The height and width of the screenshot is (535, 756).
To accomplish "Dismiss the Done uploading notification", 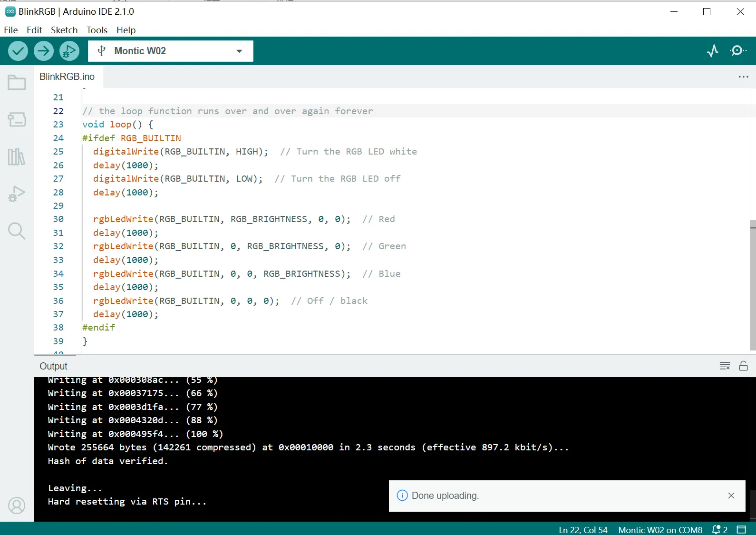I will point(731,496).
